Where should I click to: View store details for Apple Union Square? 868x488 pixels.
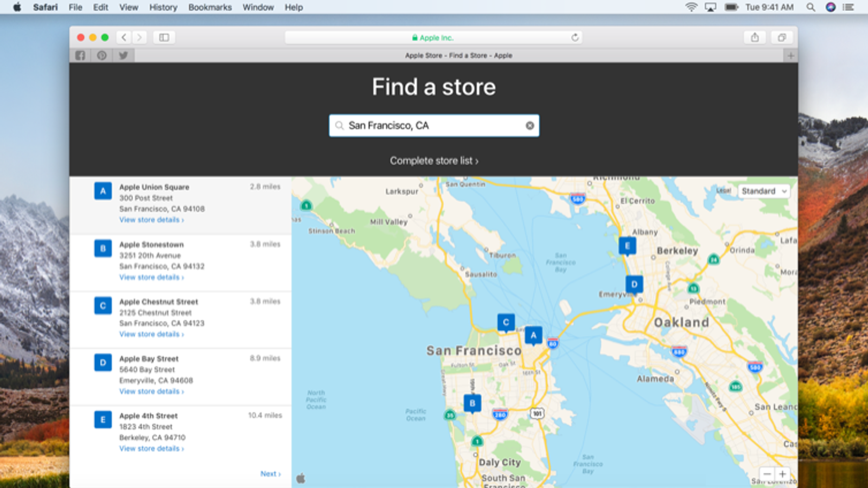tap(151, 220)
